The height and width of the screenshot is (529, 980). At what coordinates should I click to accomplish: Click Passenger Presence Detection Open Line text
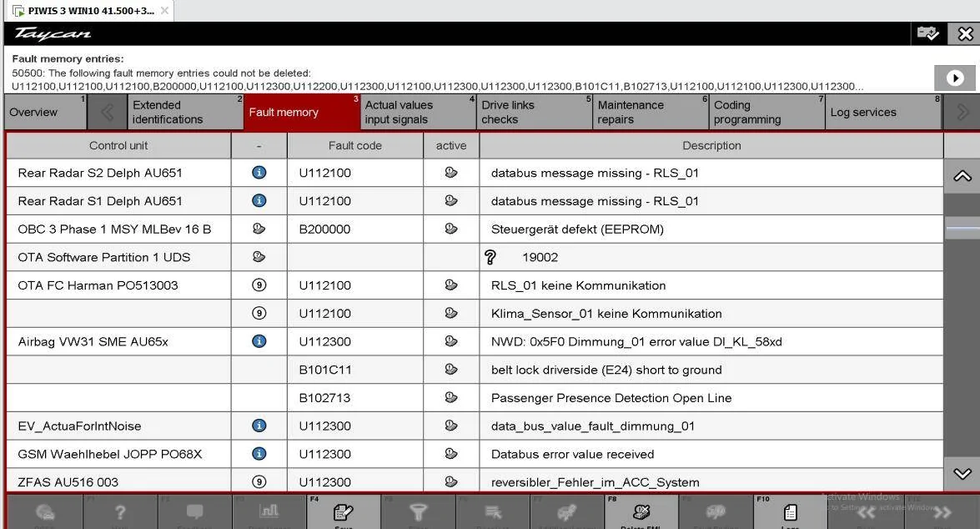(611, 398)
